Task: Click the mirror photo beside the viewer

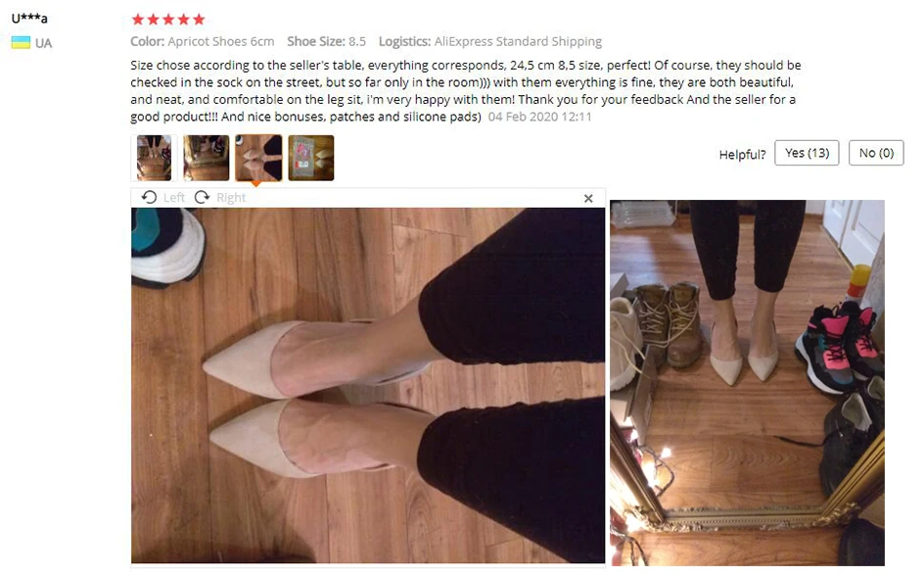Action: [x=747, y=383]
